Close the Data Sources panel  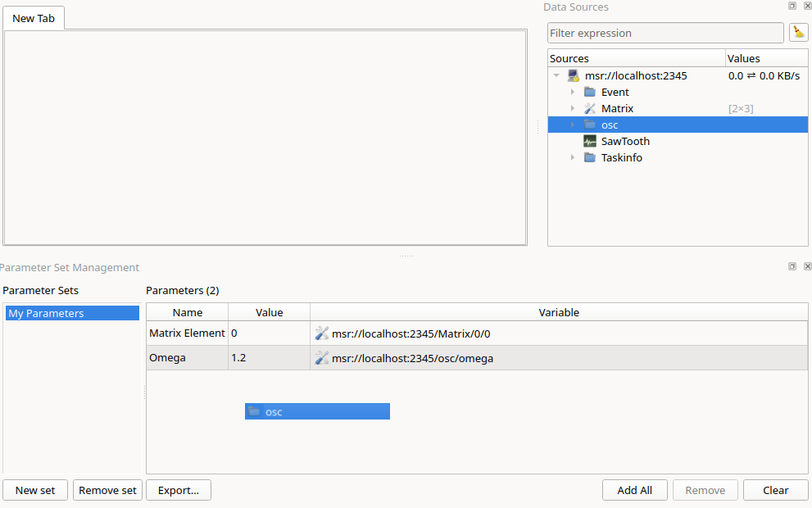(807, 6)
